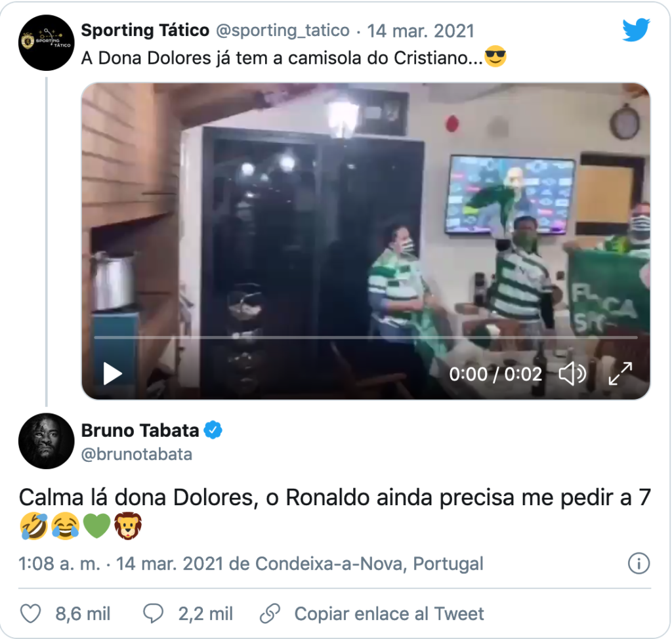Viewport: 672px width, 639px height.
Task: Click the Twitter bird logo
Action: (636, 30)
